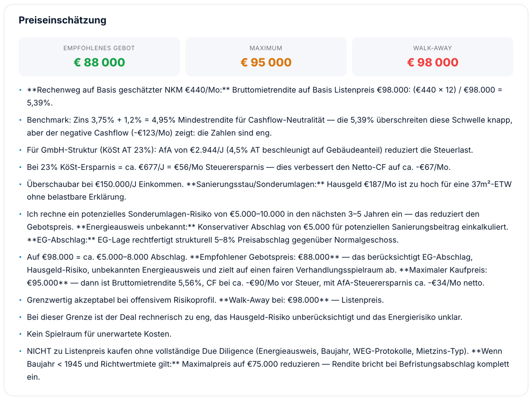Click the MAXIMUM label
This screenshot has height=401, width=532.
point(266,48)
